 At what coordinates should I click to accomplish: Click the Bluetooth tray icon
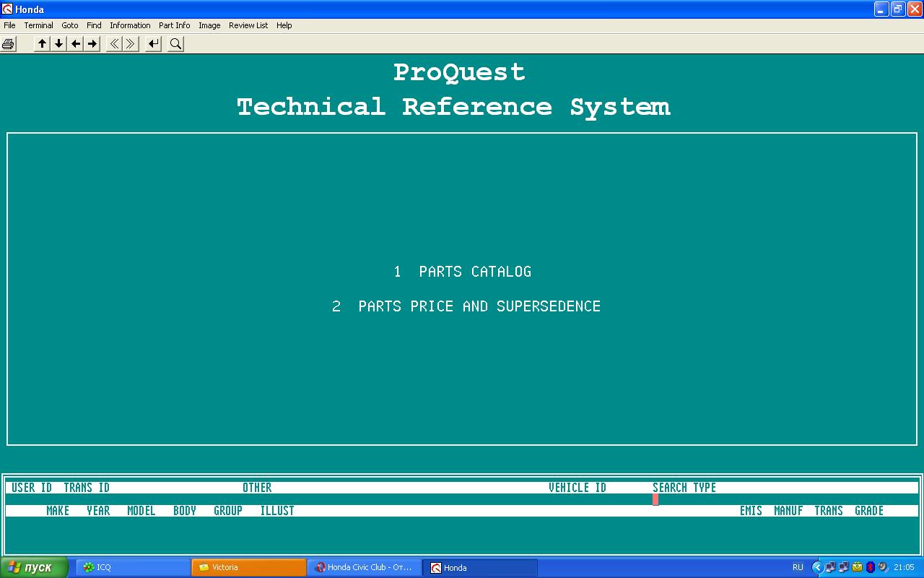coord(870,567)
